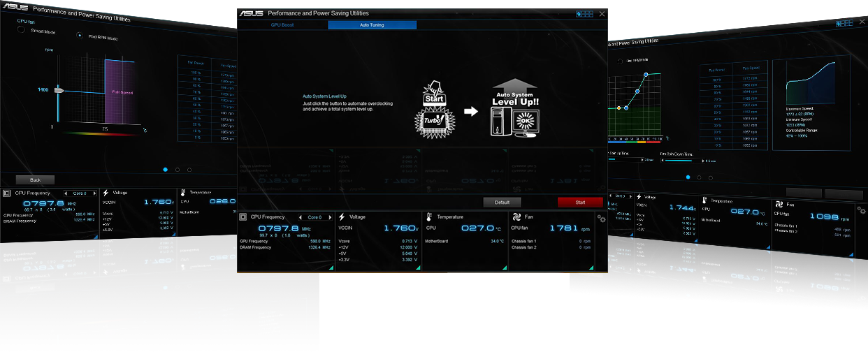The width and height of the screenshot is (868, 352).
Task: Open the grid view switcher icon in the title bar
Action: point(584,13)
